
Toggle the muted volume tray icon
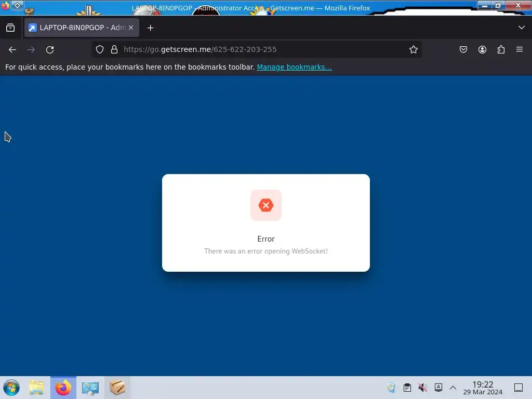coord(423,388)
